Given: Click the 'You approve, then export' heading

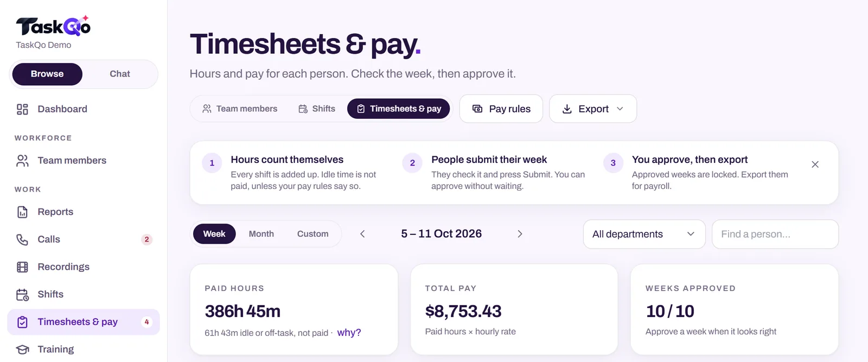Looking at the screenshot, I should pyautogui.click(x=690, y=160).
